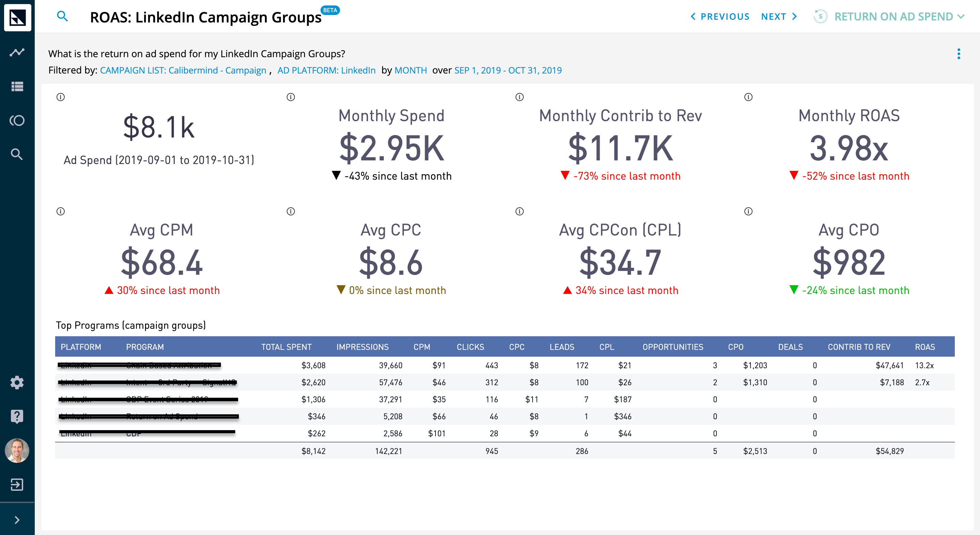The width and height of the screenshot is (980, 535).
Task: Click the 57,476 impressions cell
Action: (x=391, y=383)
